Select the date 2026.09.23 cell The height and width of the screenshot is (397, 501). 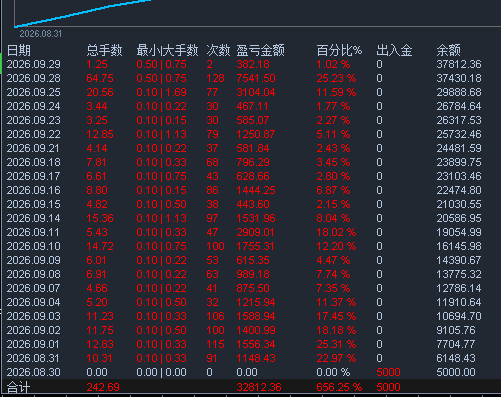[x=34, y=120]
